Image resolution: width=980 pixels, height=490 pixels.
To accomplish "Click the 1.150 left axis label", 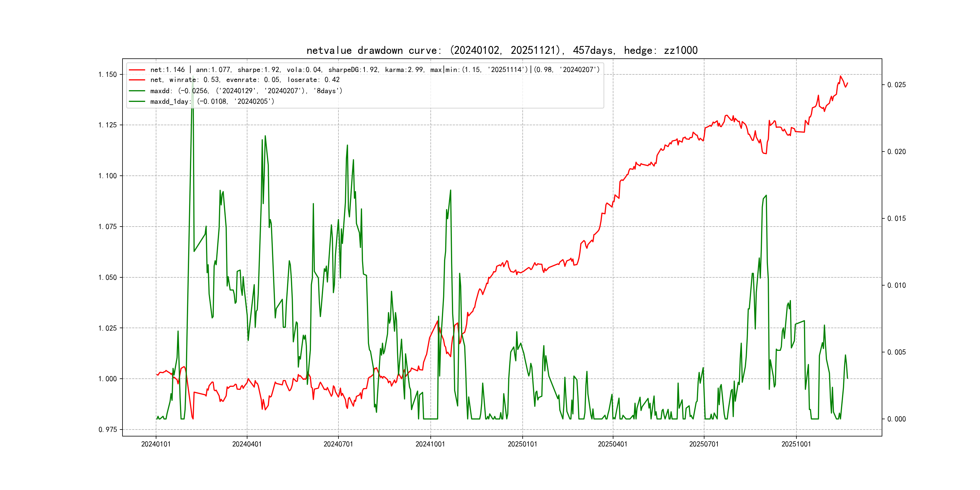I will pos(107,75).
